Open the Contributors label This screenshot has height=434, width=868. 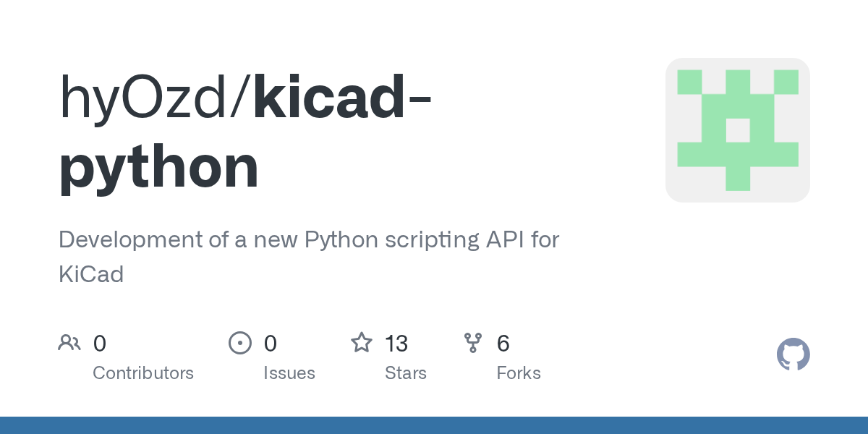click(143, 373)
